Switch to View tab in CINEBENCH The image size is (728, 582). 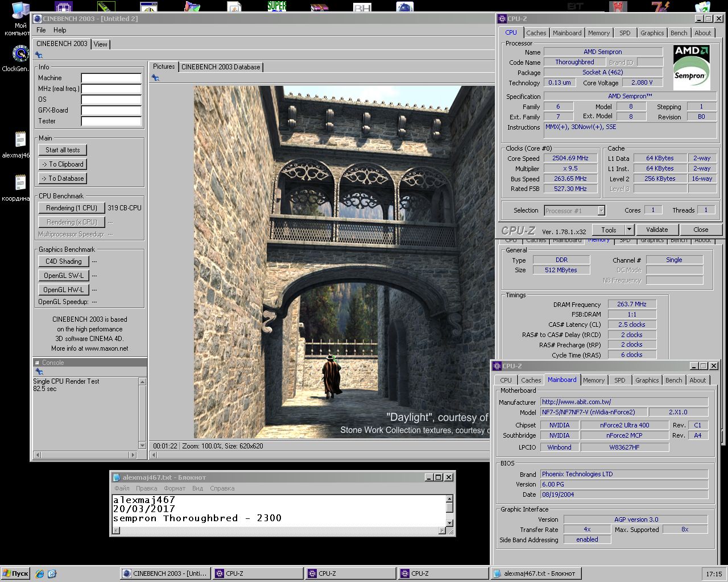pyautogui.click(x=101, y=44)
